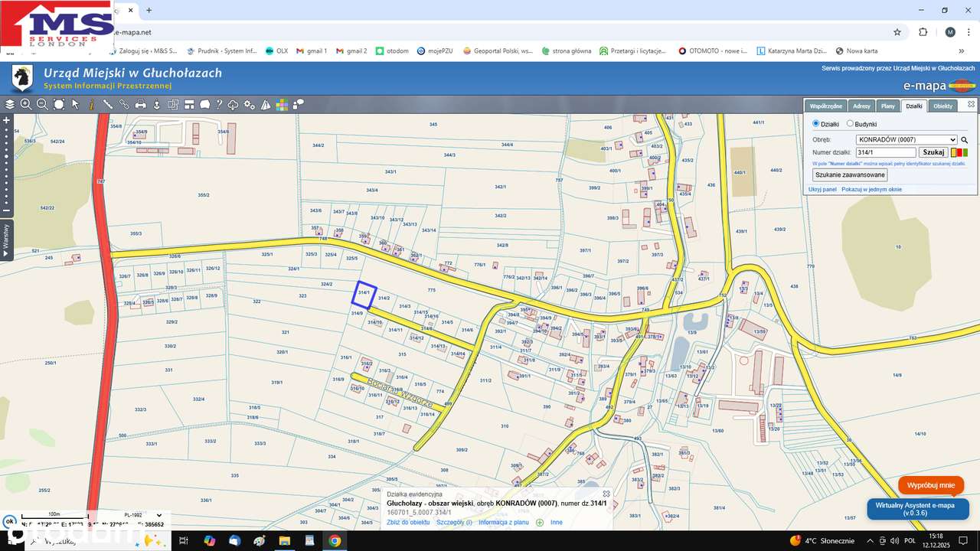Expand the Warstwy side panel
Screen dimensions: 980x551
[x=6, y=240]
